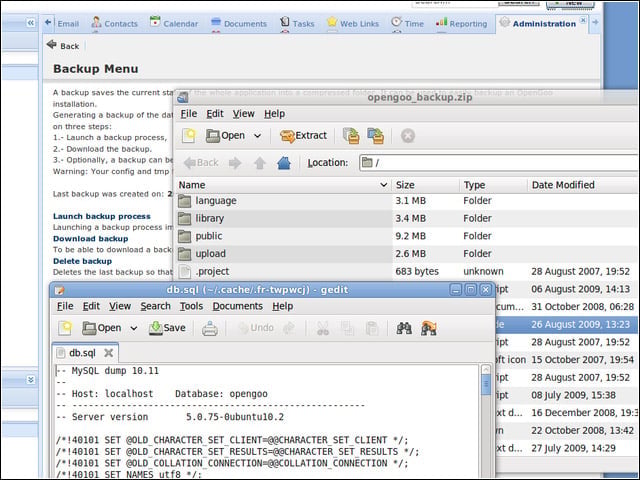Click the Copy icon in gedit

(347, 328)
